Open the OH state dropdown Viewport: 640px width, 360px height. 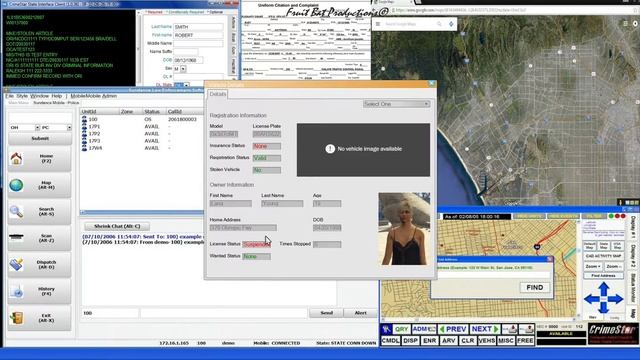24,128
